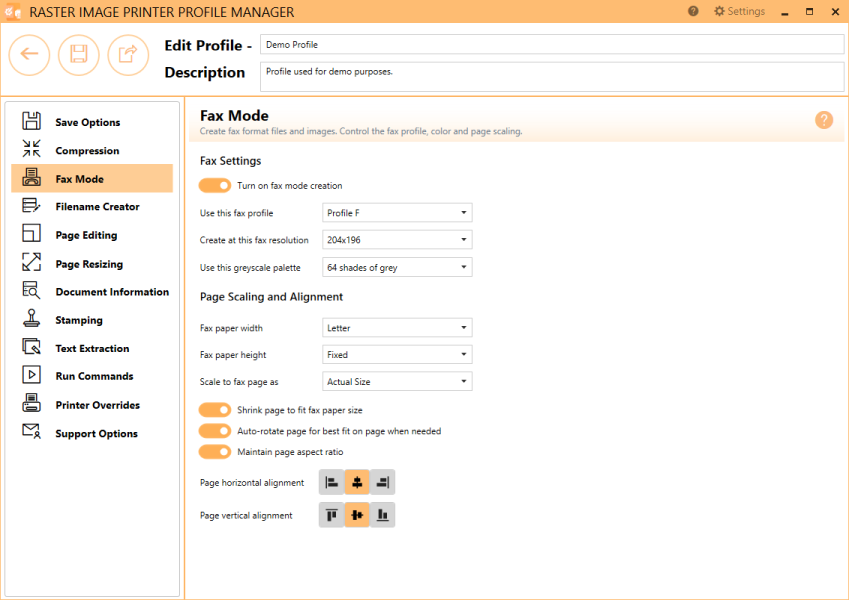Click the Auto-rotate page label text
Viewport: 849px width, 600px height.
click(x=339, y=431)
